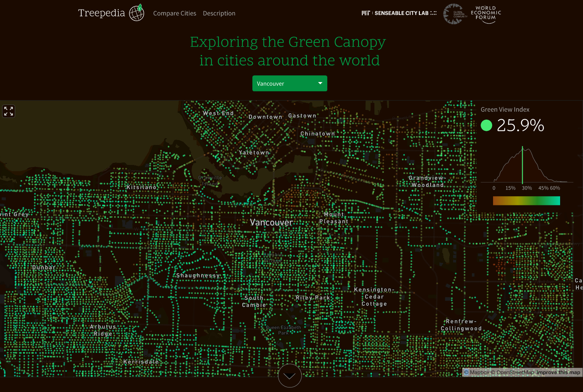Click the marker line on the GVI histogram
583x392 pixels.
tap(523, 165)
